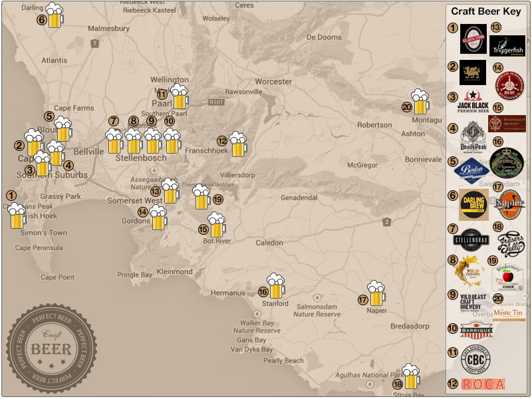Select the Darling Brew logo in key
The width and height of the screenshot is (532, 399).
[473, 204]
